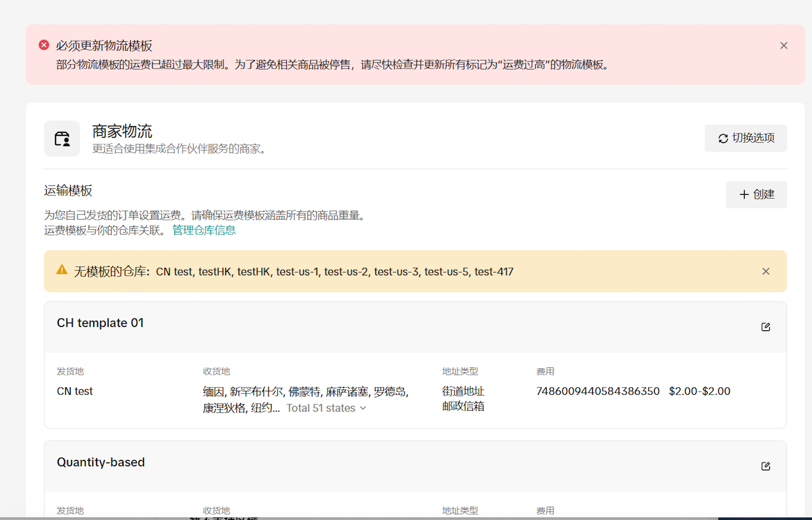
Task: Click the red error icon in alert
Action: coord(44,45)
